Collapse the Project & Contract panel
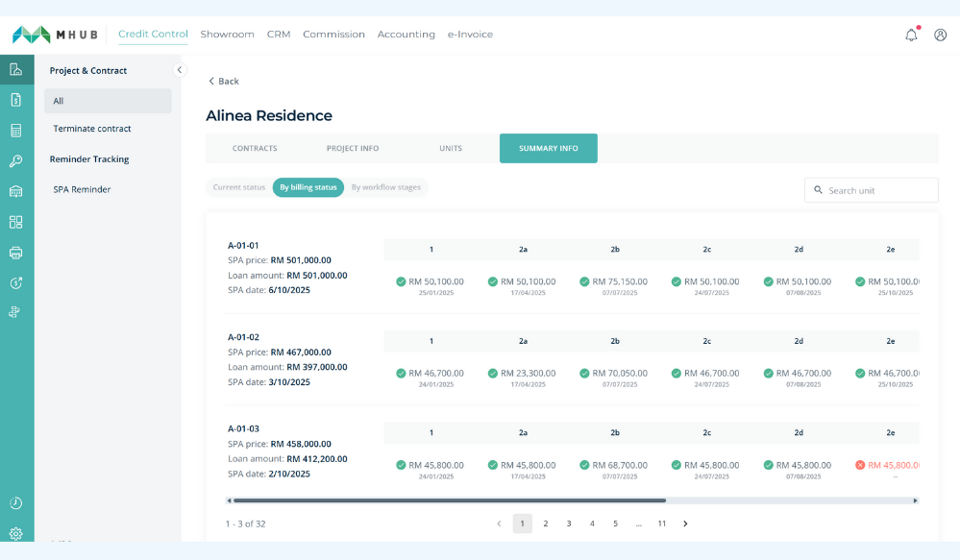This screenshot has width=960, height=560. tap(178, 69)
